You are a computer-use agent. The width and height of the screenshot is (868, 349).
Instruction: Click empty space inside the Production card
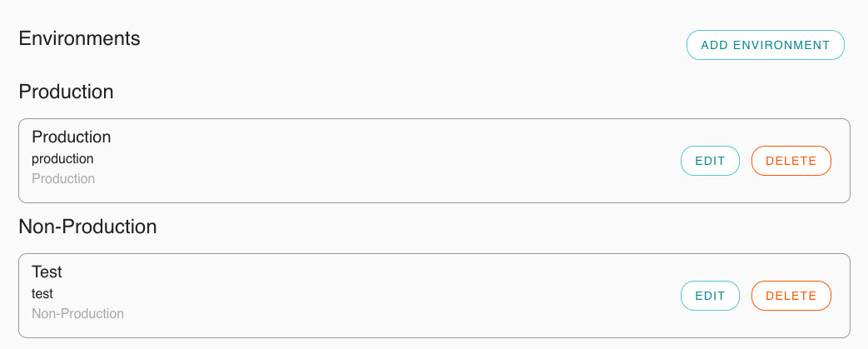point(374,161)
